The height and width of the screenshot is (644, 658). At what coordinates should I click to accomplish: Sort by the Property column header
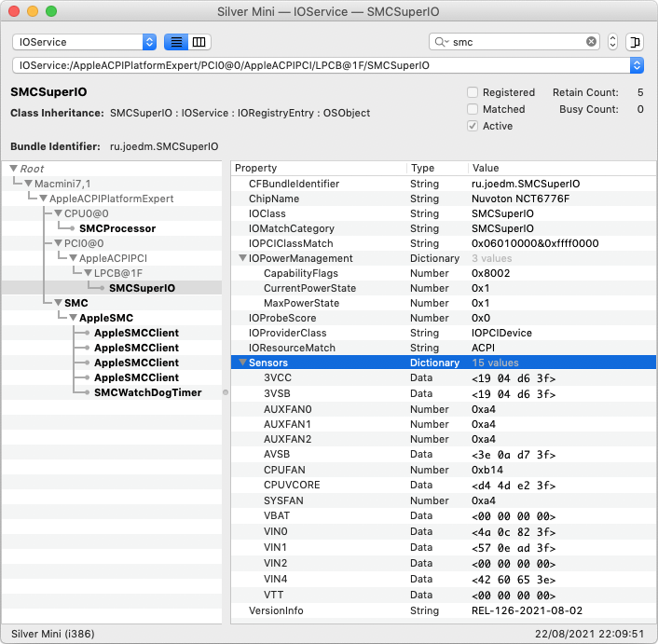point(319,169)
